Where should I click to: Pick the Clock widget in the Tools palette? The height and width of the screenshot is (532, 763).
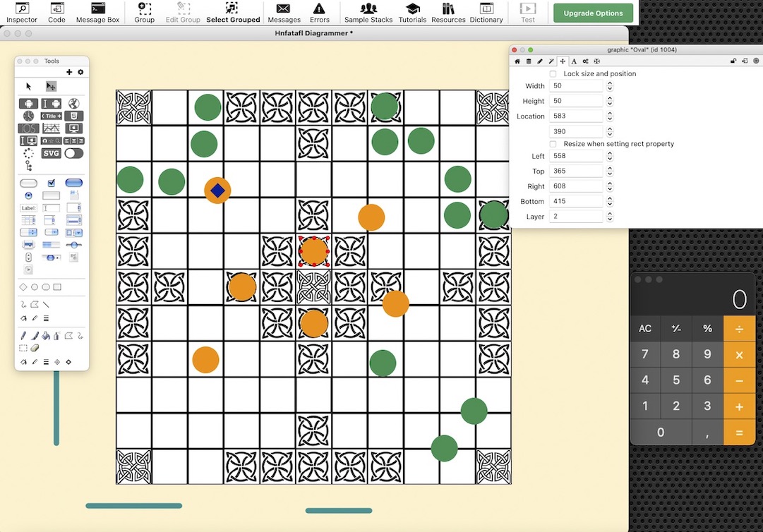pos(28,116)
